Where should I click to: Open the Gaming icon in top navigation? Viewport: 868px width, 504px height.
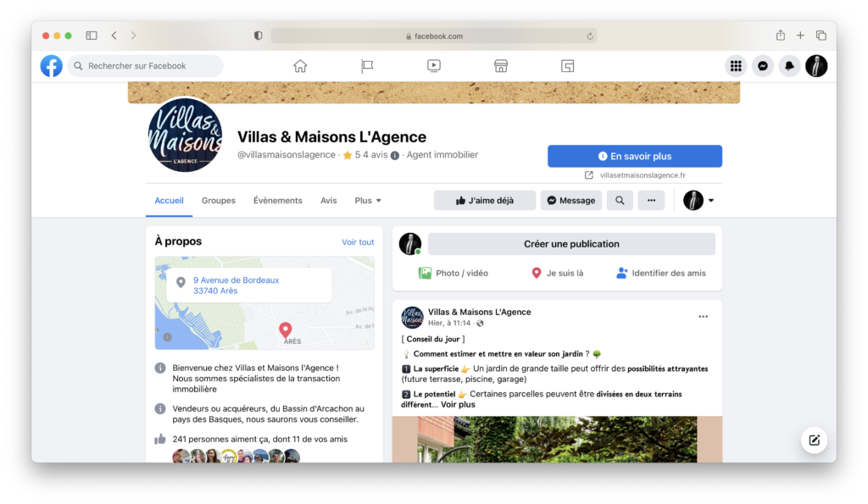(x=567, y=66)
